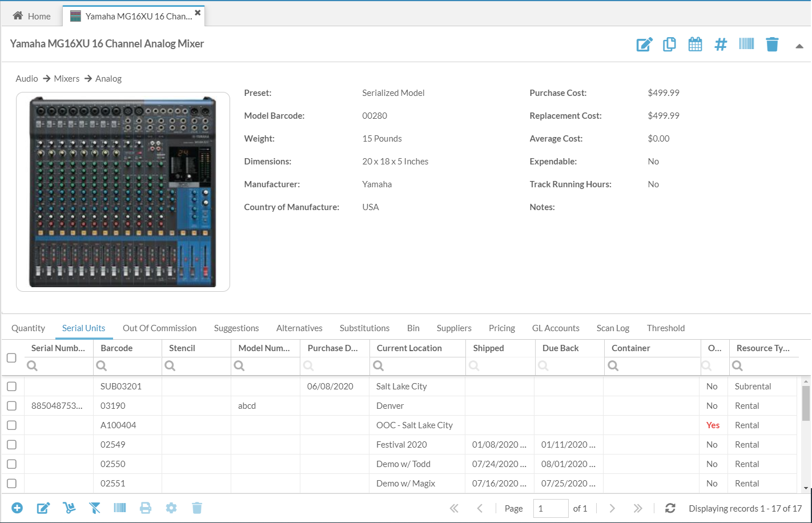The height and width of the screenshot is (523, 812).
Task: Click the hash number icon in header
Action: pos(721,45)
